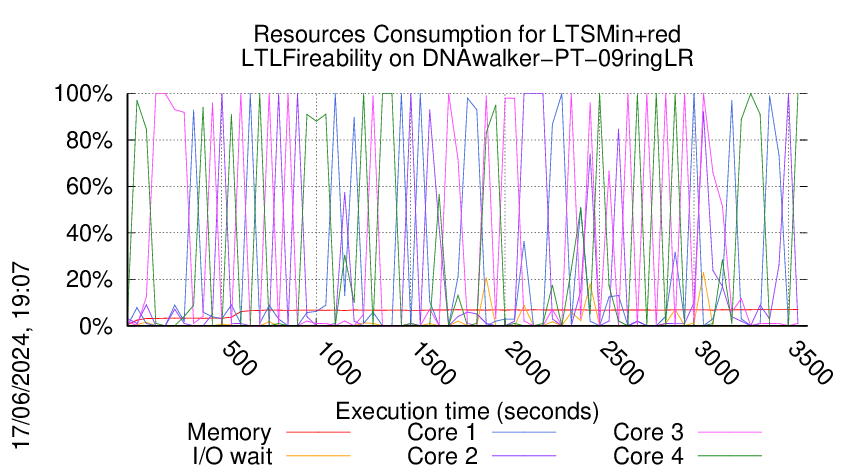Viewport: 850px width, 475px height.
Task: Click the orange I/O wait legend line sample
Action: coord(318,456)
